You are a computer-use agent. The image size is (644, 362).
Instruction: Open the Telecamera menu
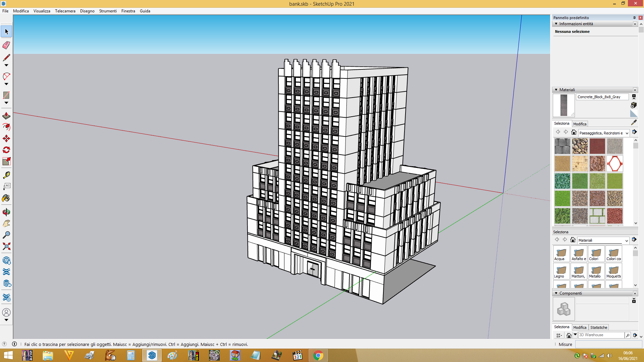tap(65, 11)
